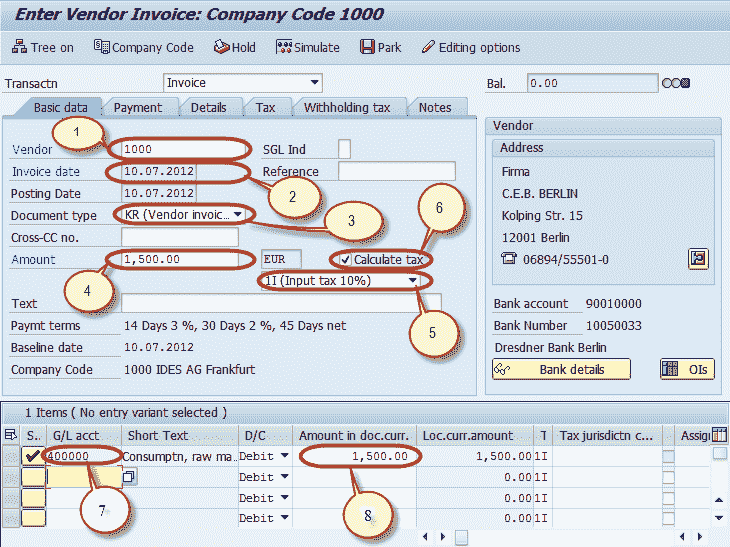730x547 pixels.
Task: Click the Vendor input field with 1000
Action: (x=185, y=149)
